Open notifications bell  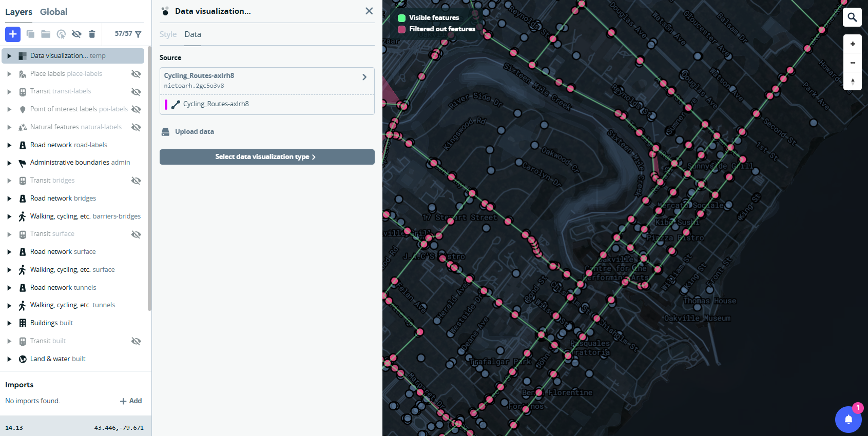click(x=848, y=420)
